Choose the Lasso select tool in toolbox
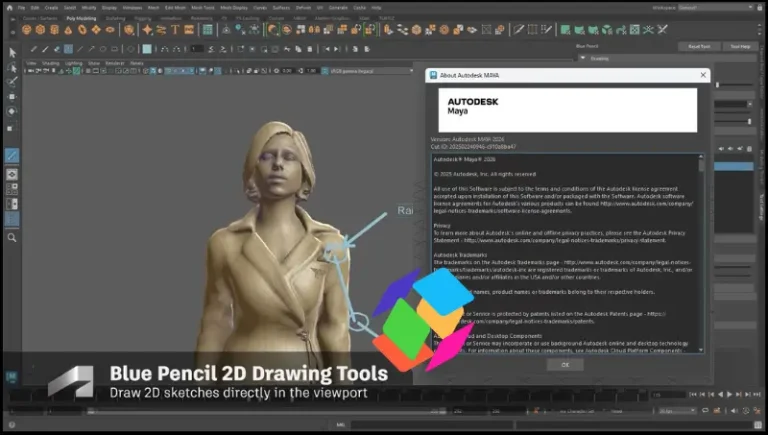This screenshot has height=435, width=768. click(x=12, y=67)
